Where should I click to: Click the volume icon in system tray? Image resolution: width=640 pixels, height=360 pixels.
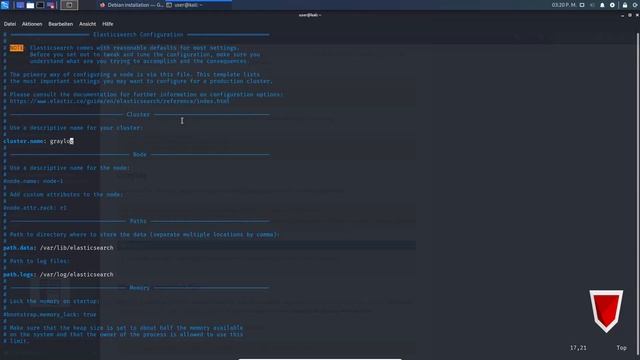[x=592, y=5]
